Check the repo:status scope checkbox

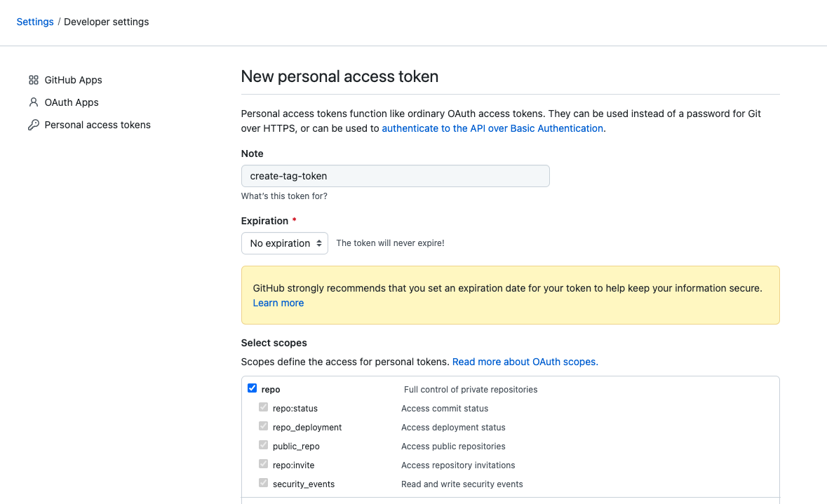coord(263,407)
